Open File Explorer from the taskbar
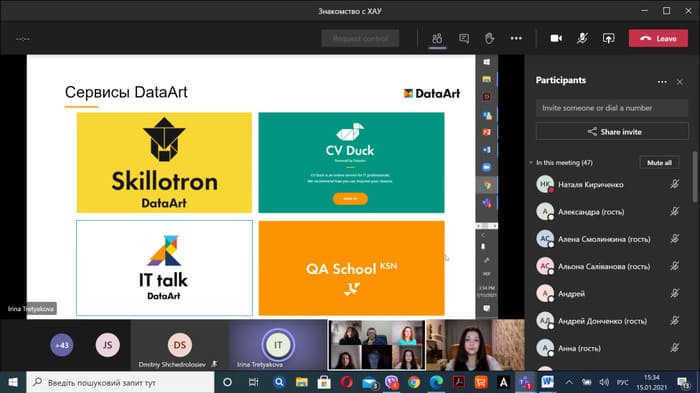This screenshot has height=393, width=700. [302, 382]
